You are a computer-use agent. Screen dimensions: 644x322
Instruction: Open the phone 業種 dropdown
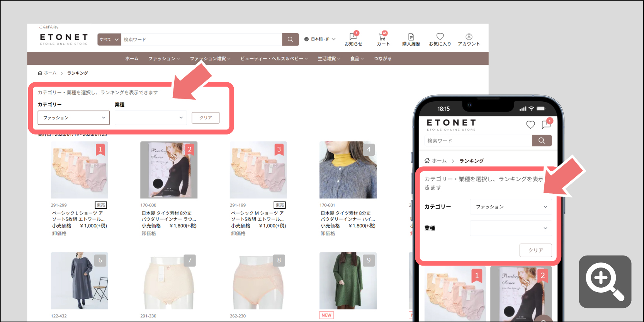pyautogui.click(x=511, y=228)
